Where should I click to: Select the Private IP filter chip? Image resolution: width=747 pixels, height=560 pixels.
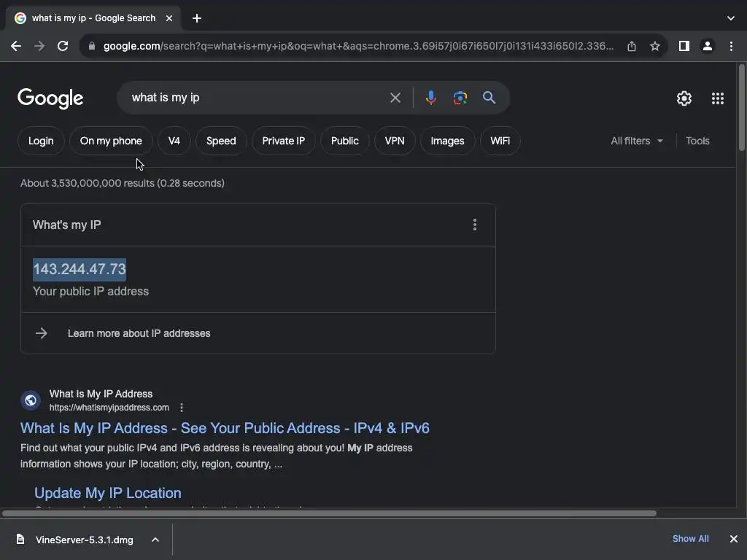point(284,141)
